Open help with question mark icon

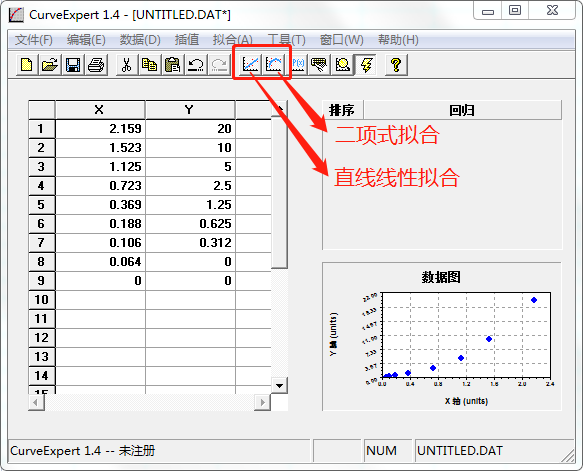tap(396, 65)
